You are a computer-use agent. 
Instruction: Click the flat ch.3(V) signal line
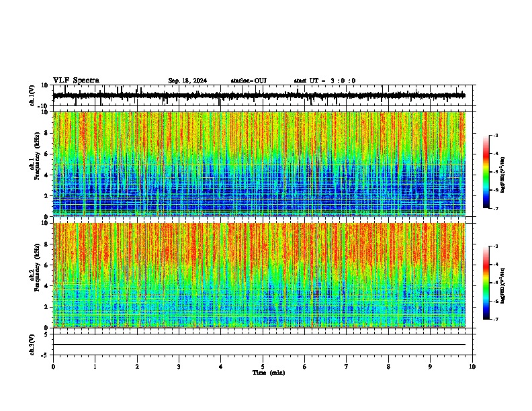[259, 345]
